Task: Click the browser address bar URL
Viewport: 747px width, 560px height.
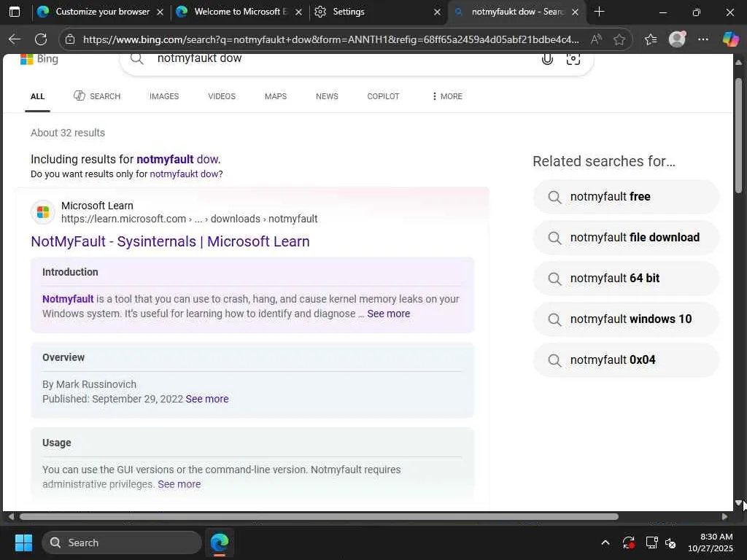Action: (330, 39)
